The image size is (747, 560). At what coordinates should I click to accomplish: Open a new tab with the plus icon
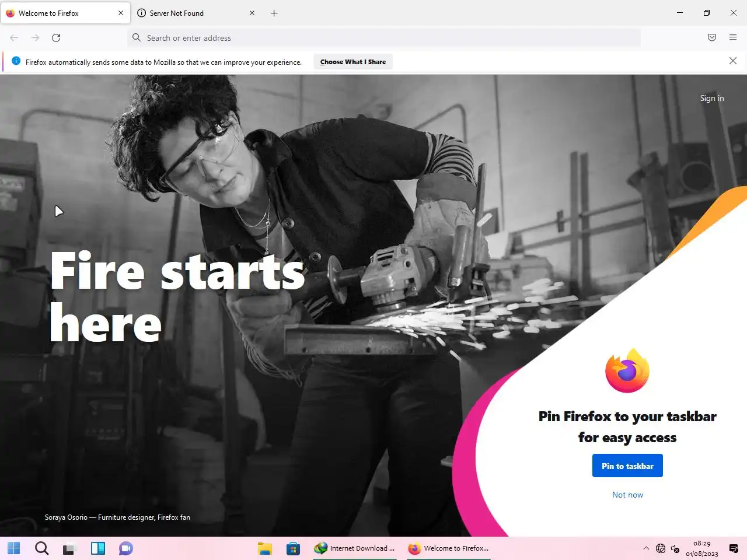point(274,13)
